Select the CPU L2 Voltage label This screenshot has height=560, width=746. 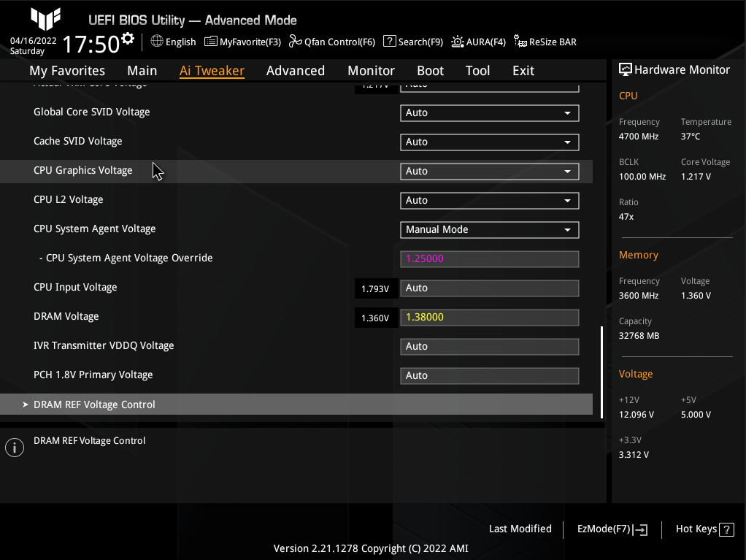point(68,199)
